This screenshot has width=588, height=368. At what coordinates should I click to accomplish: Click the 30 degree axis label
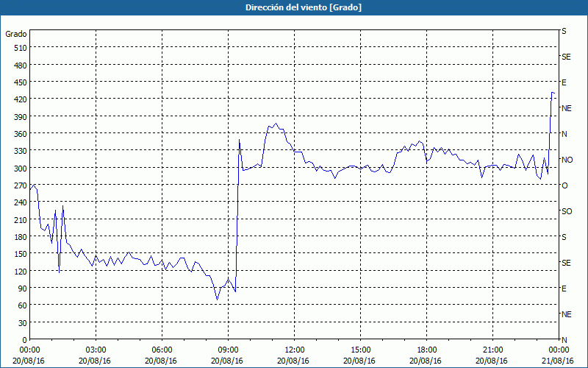pyautogui.click(x=23, y=323)
